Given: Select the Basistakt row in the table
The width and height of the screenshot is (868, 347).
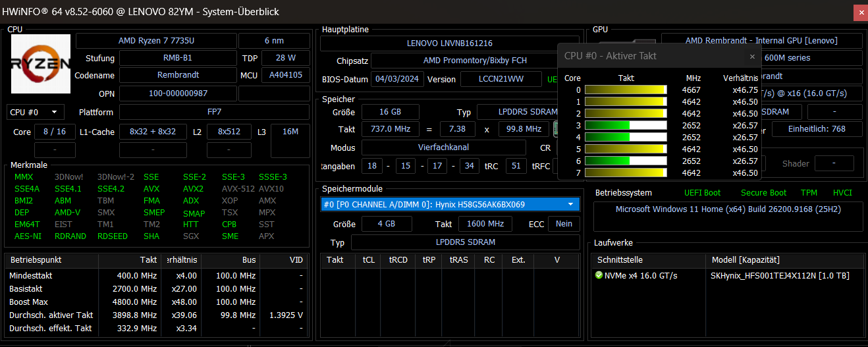Looking at the screenshot, I should (156, 289).
